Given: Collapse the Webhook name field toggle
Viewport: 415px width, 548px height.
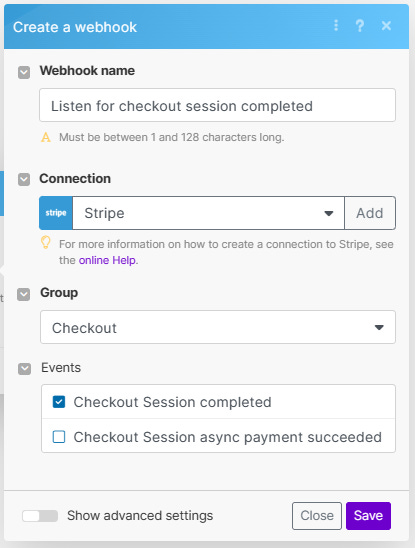Looking at the screenshot, I should click(x=24, y=73).
